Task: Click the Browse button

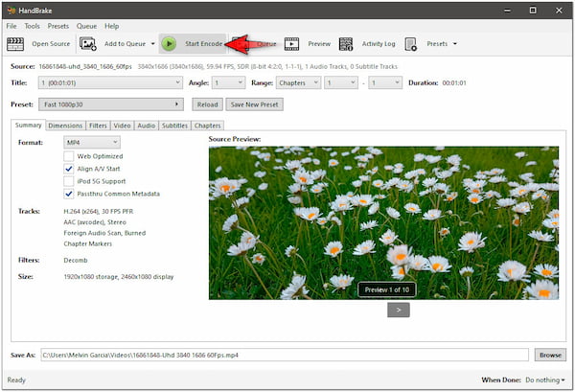Action: pos(550,355)
